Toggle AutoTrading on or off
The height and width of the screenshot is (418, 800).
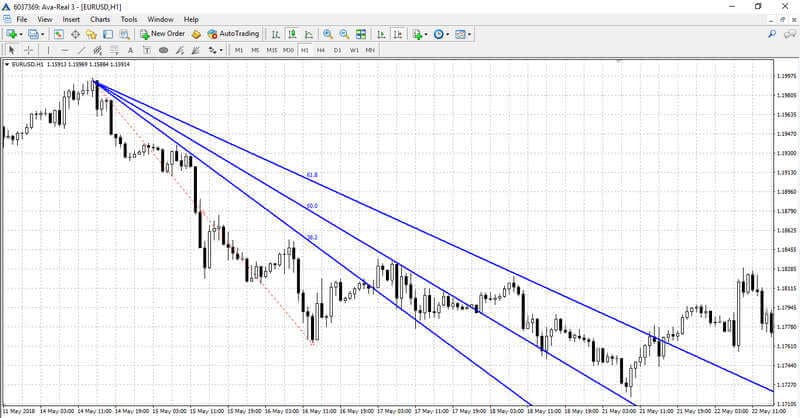(x=233, y=34)
